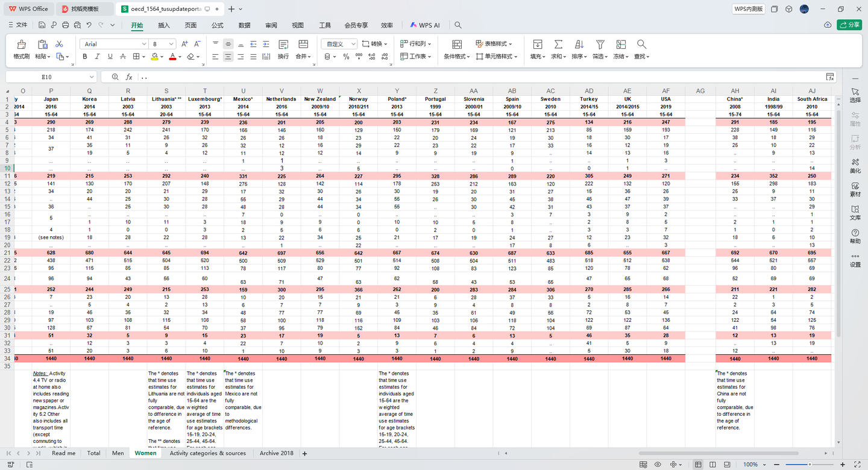The height and width of the screenshot is (470, 868).
Task: Switch to the 视图 (View) ribbon tab
Action: pyautogui.click(x=298, y=25)
